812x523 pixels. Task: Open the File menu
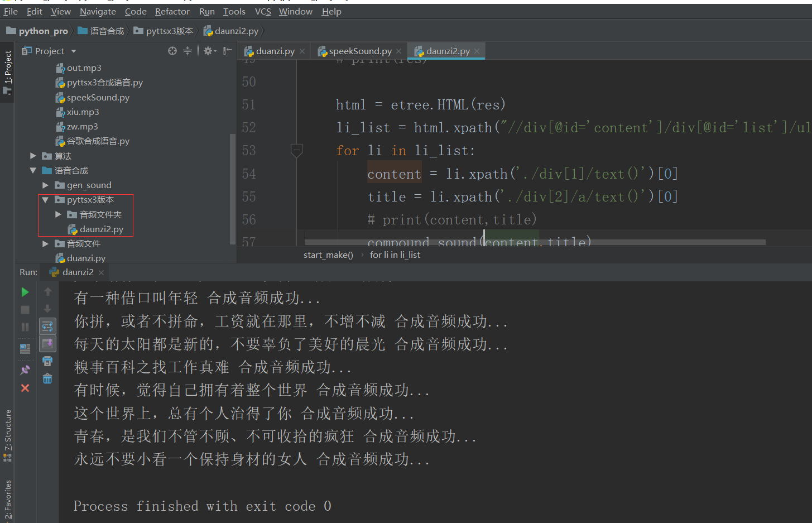click(11, 11)
